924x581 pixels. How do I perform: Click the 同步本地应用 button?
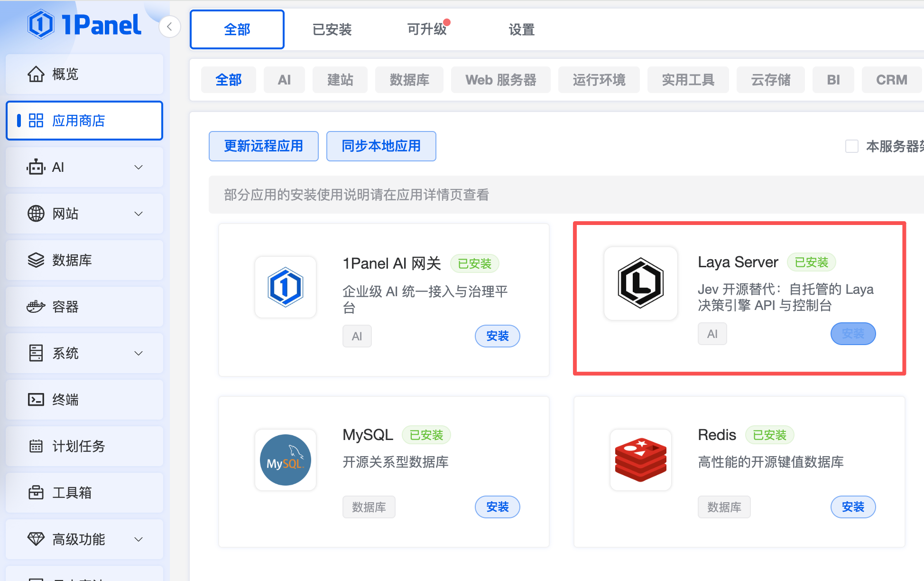coord(381,146)
